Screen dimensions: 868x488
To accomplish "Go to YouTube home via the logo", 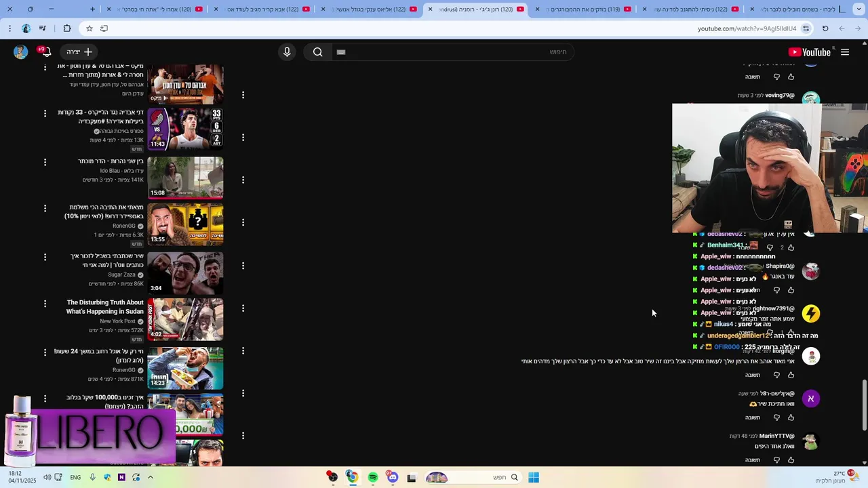I will click(x=810, y=52).
